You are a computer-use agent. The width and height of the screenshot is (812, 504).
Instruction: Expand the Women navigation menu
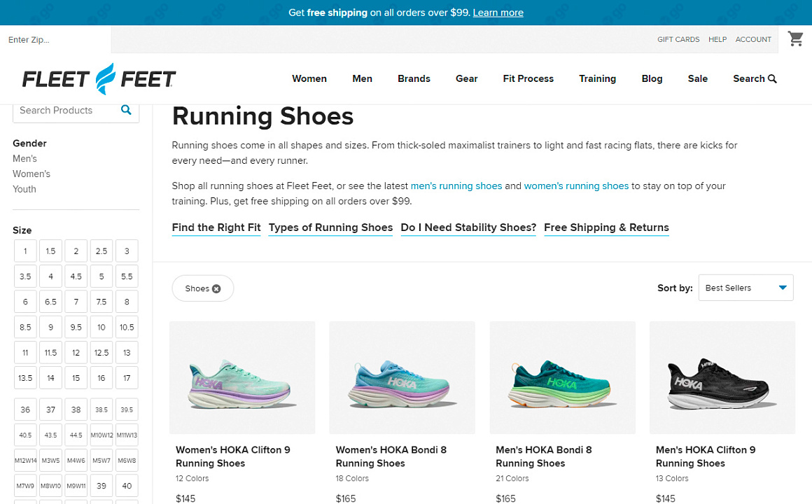(309, 78)
